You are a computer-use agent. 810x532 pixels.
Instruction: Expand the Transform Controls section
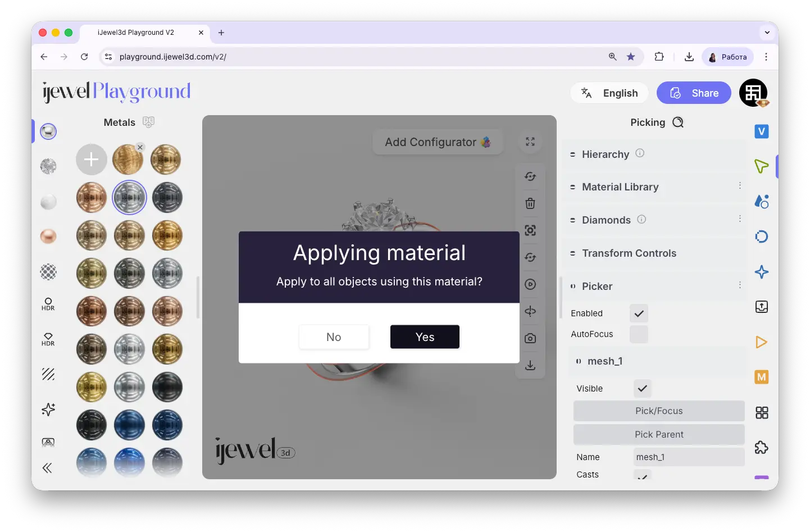654,253
